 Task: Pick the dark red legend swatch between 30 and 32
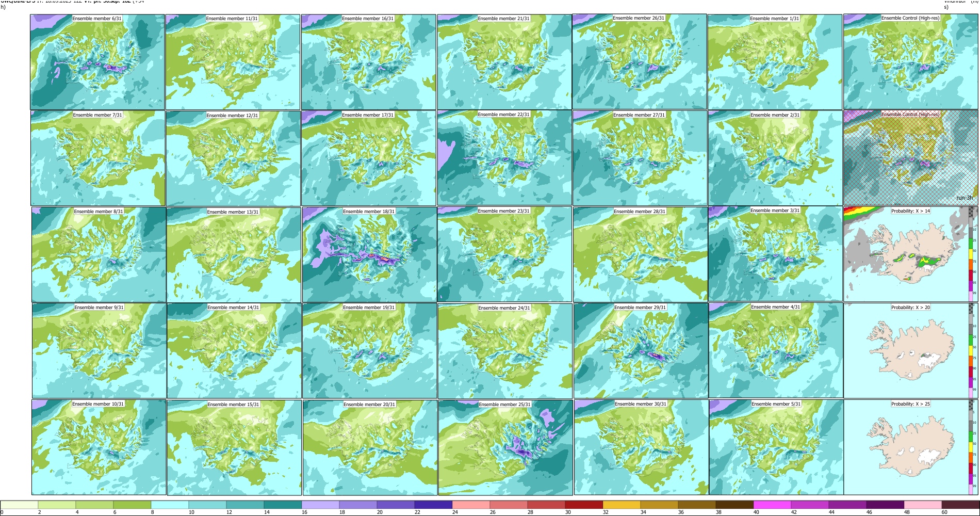pyautogui.click(x=584, y=505)
